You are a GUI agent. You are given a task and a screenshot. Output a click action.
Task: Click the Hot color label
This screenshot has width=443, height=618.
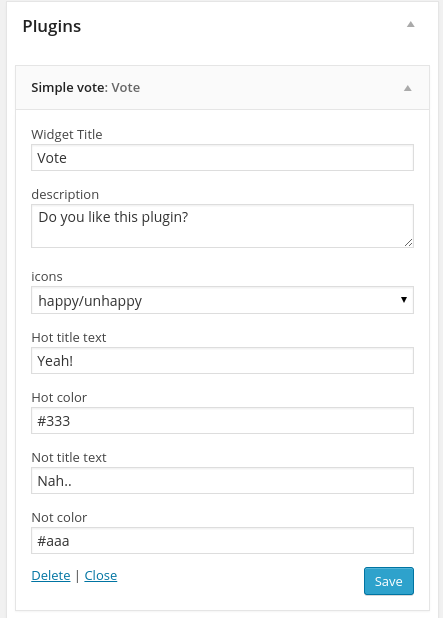59,398
